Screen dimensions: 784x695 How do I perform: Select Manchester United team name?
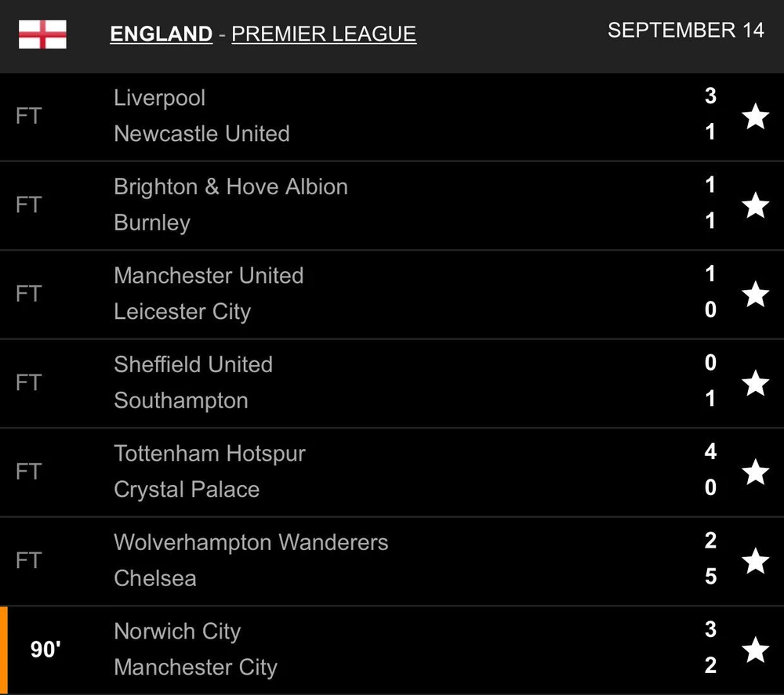[209, 276]
